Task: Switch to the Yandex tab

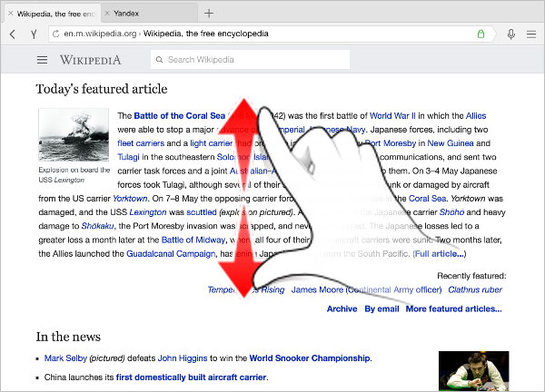Action: click(x=150, y=14)
